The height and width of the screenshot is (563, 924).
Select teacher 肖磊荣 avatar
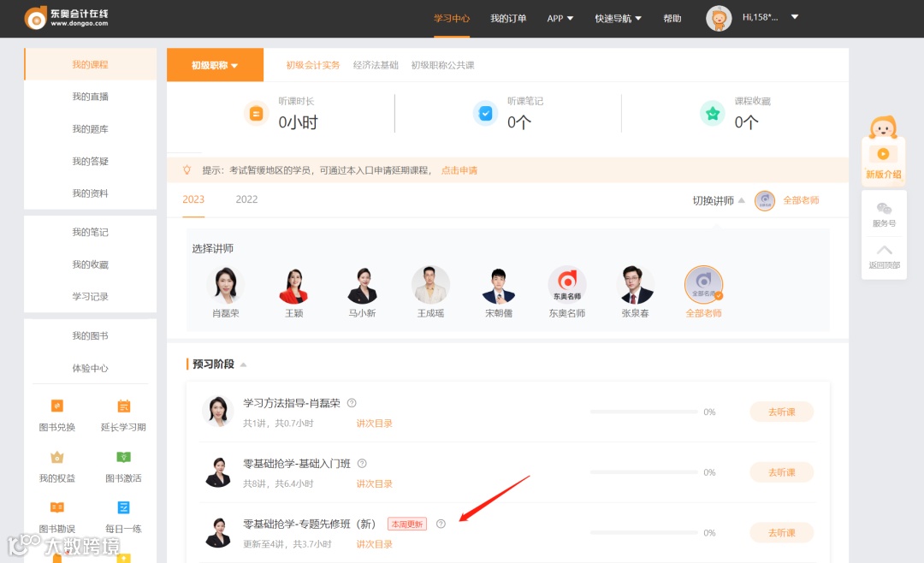point(225,285)
